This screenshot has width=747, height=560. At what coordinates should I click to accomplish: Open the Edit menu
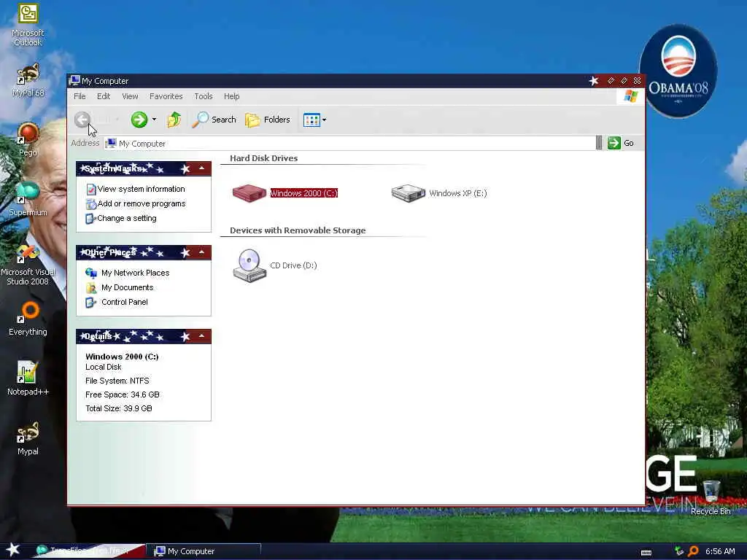[x=104, y=96]
